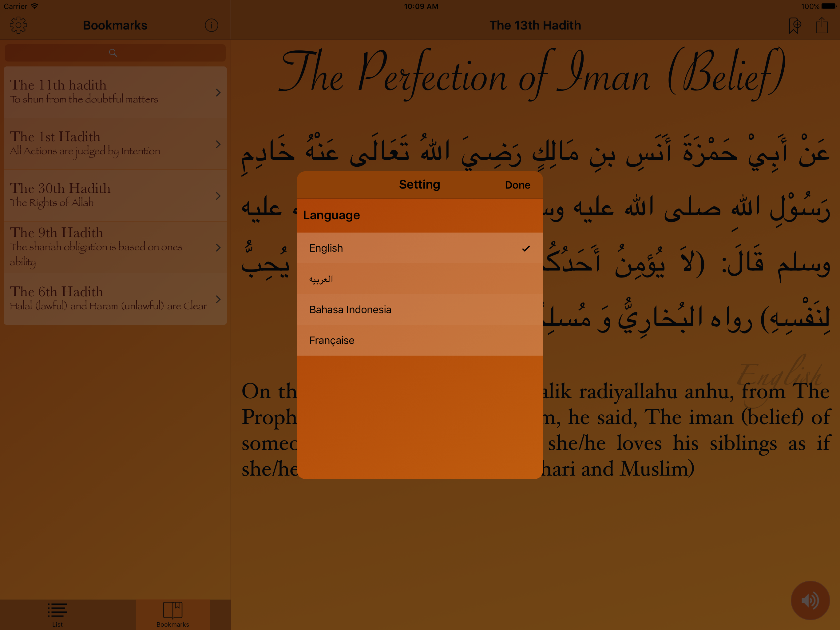Tap the Bookmarks book icon
840x630 pixels.
point(173,610)
